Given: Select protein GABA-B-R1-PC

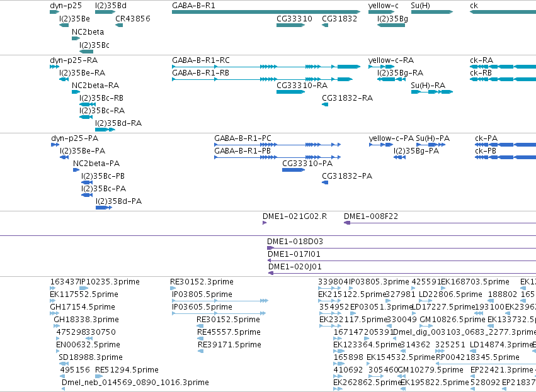Looking at the screenshot, I should click(278, 145).
